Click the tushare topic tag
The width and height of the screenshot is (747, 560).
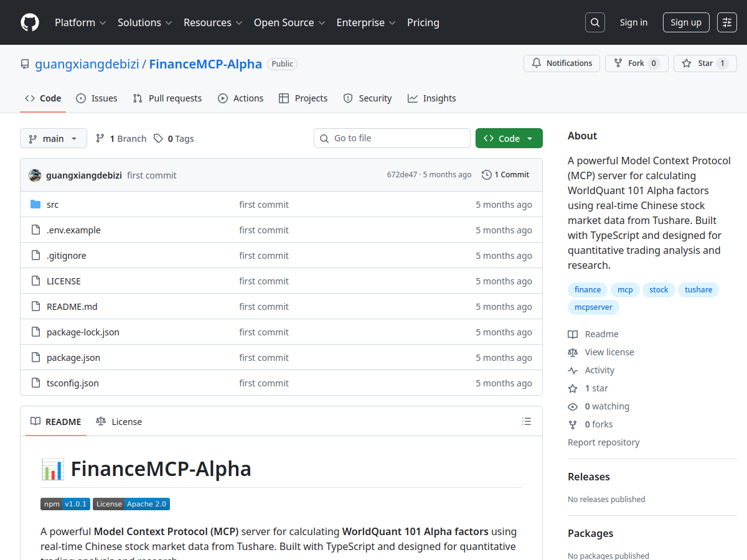tap(698, 290)
